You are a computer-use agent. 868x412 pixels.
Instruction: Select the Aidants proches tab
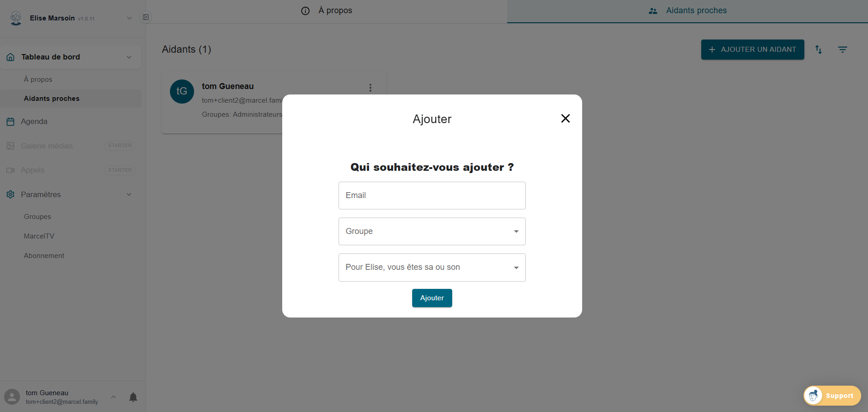(687, 11)
